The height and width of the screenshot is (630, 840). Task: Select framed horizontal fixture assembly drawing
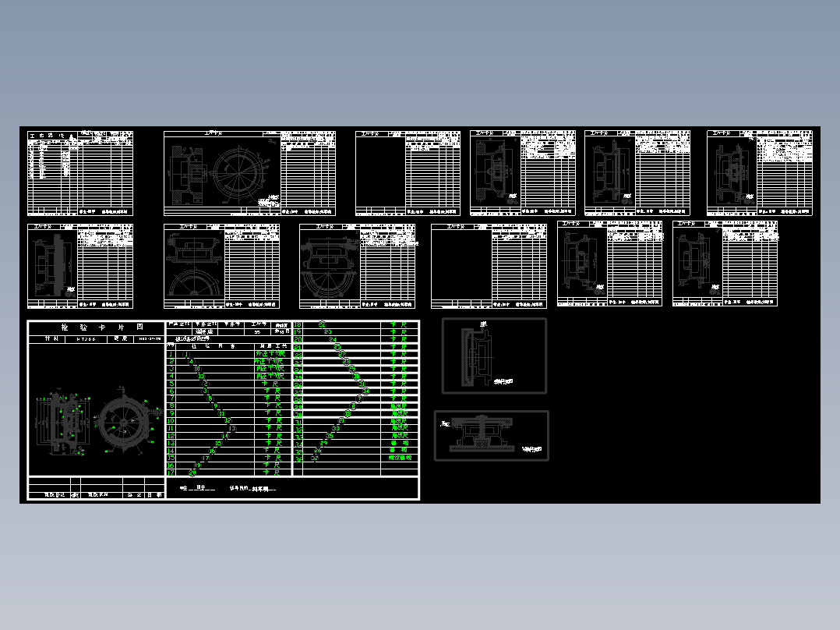tap(492, 435)
